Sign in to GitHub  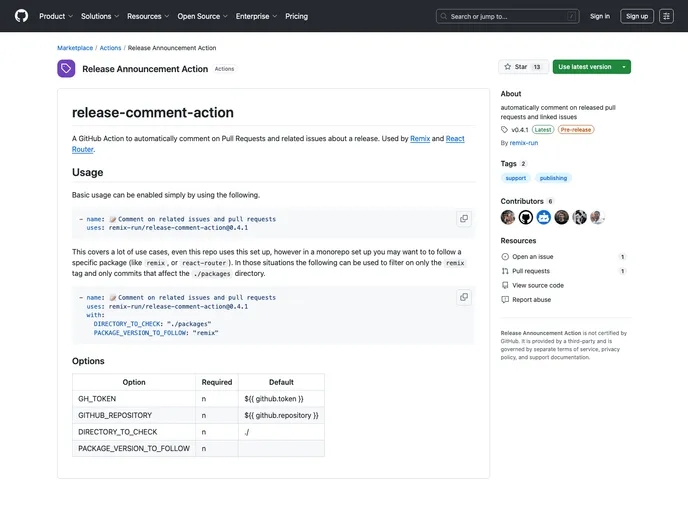point(600,16)
